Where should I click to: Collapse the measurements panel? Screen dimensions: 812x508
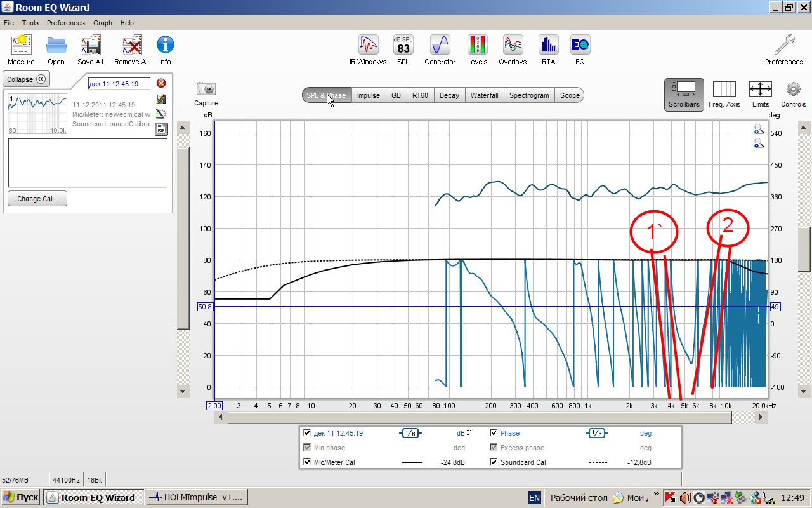[27, 79]
